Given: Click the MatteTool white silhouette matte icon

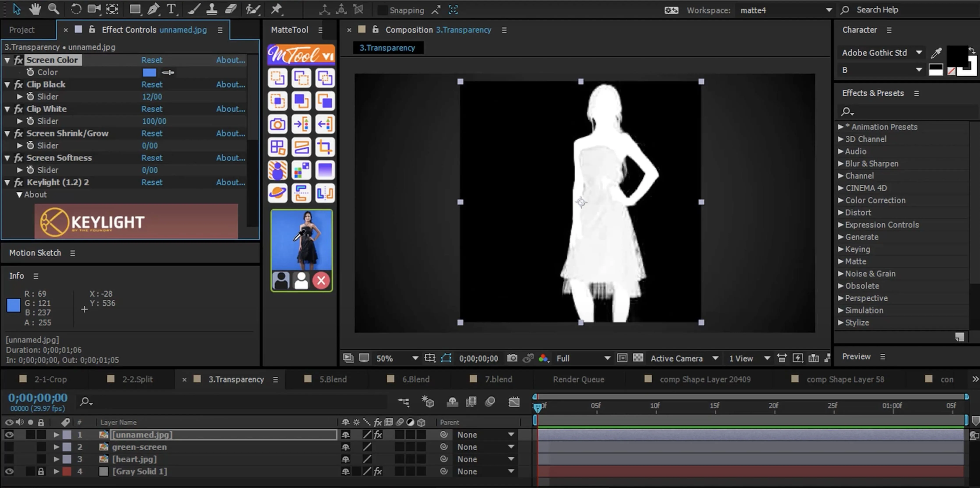Looking at the screenshot, I should point(301,281).
